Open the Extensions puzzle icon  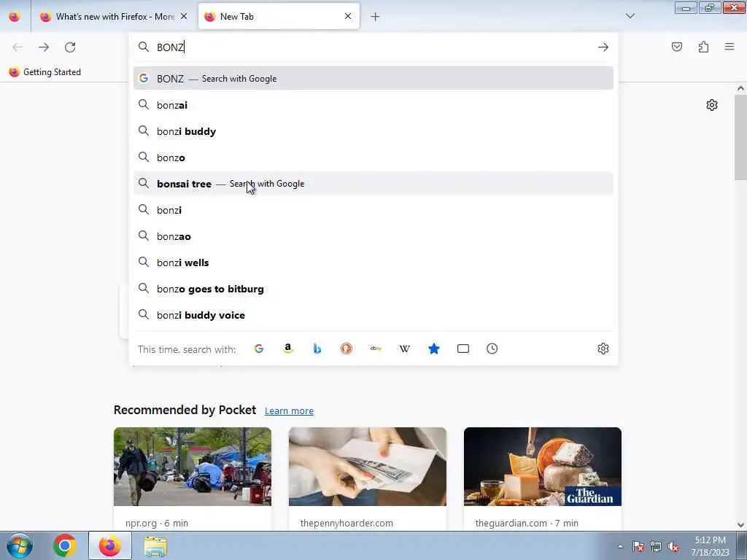pos(703,47)
